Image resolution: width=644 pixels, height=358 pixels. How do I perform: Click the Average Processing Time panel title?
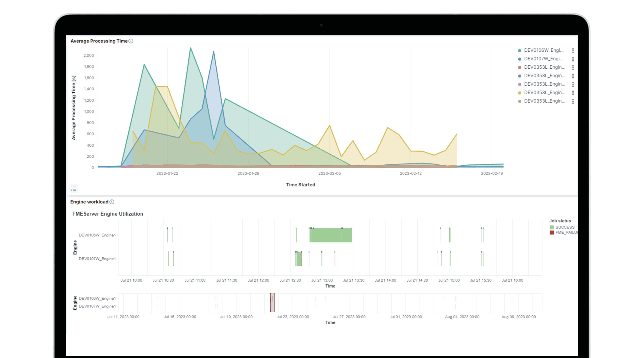(x=99, y=41)
